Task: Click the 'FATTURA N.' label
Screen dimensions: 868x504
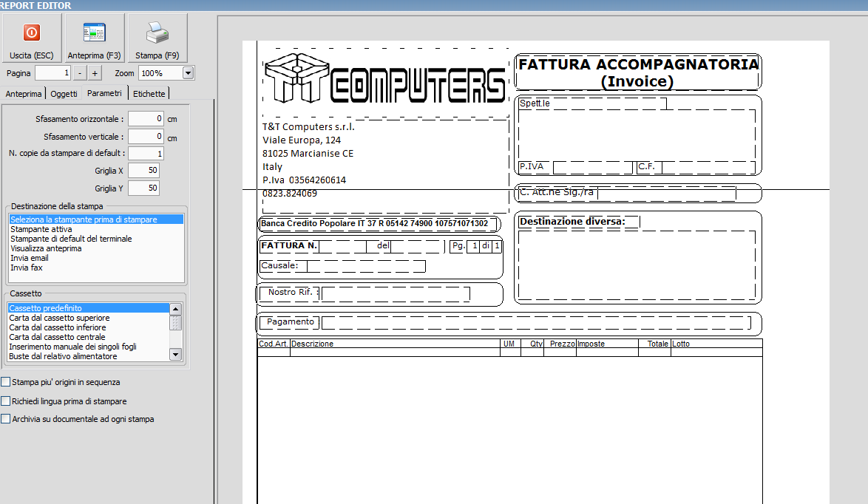Action: point(289,245)
